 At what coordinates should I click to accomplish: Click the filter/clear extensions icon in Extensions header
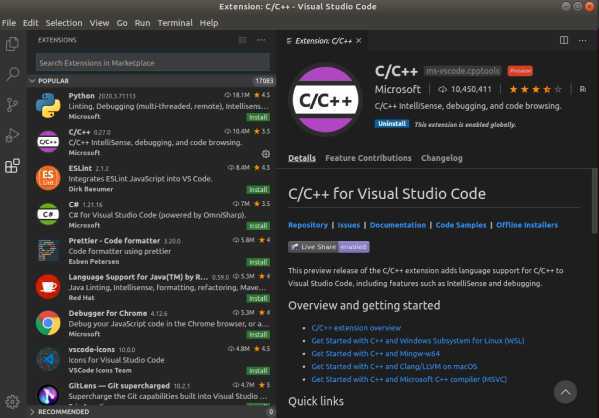243,40
